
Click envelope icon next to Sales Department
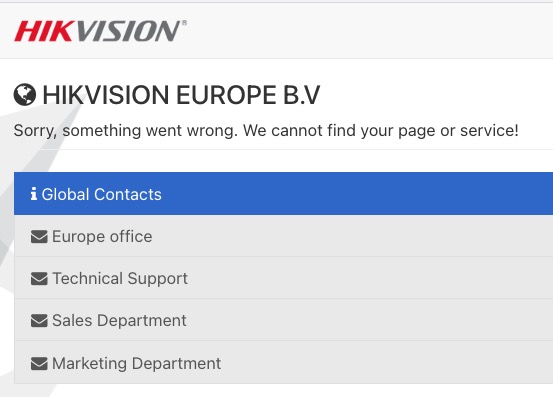(x=39, y=320)
